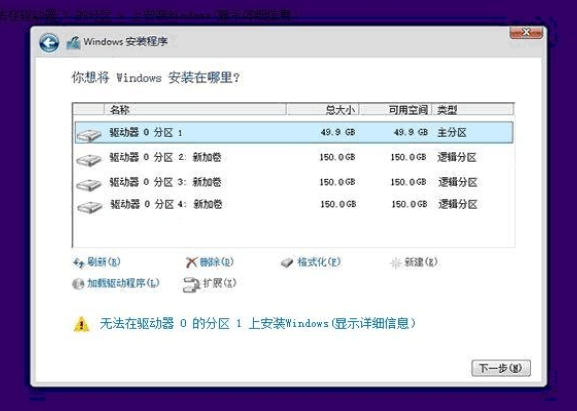This screenshot has width=577, height=411.
Task: Click the 49.9 GB total size of partition 1
Action: point(338,132)
